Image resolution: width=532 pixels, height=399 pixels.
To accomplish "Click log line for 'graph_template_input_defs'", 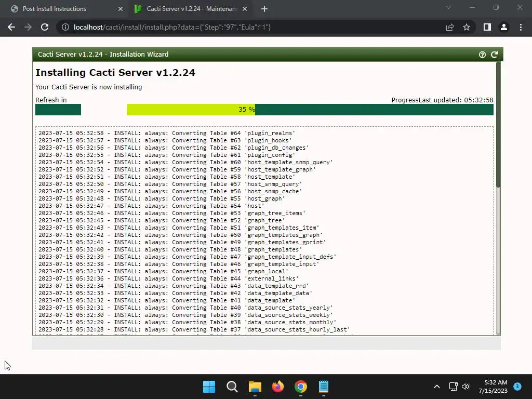I will pyautogui.click(x=187, y=257).
